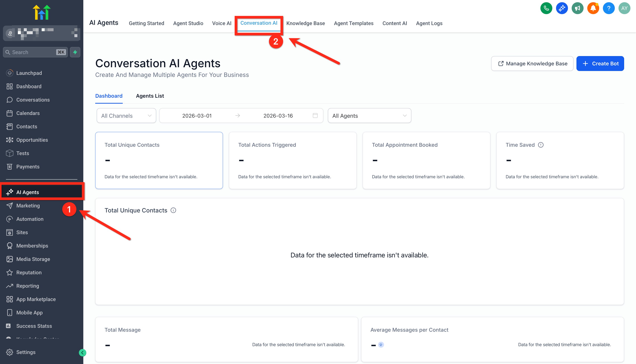The width and height of the screenshot is (636, 364).
Task: Open Settings in the sidebar
Action: pos(26,352)
